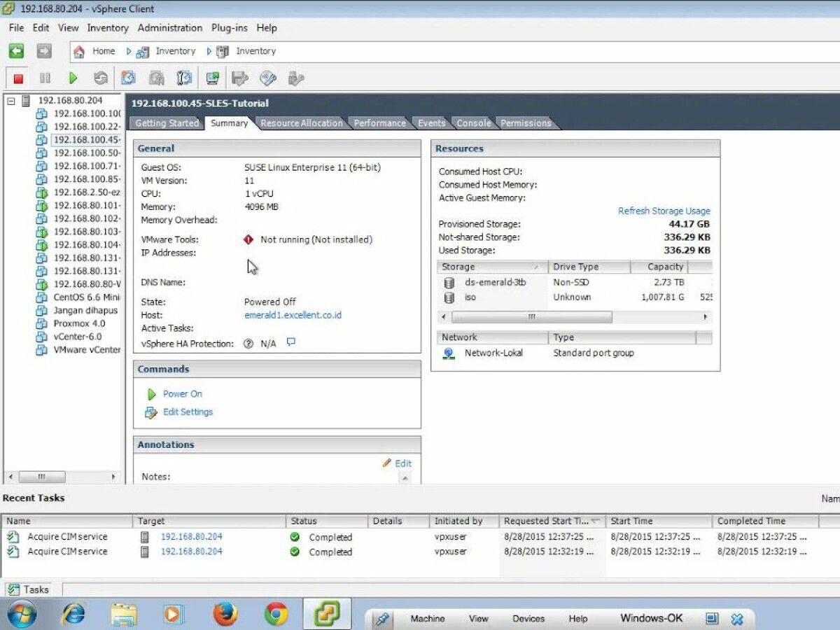Switch to the Console tab
The height and width of the screenshot is (630, 840).
474,123
